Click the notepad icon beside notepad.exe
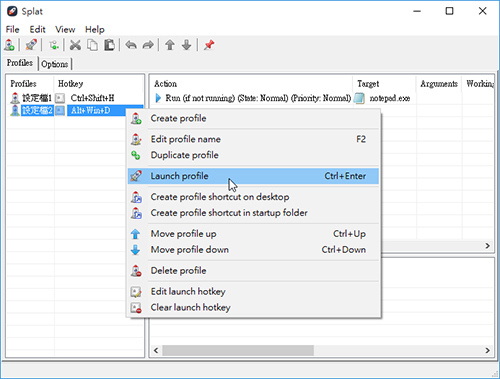 click(359, 98)
